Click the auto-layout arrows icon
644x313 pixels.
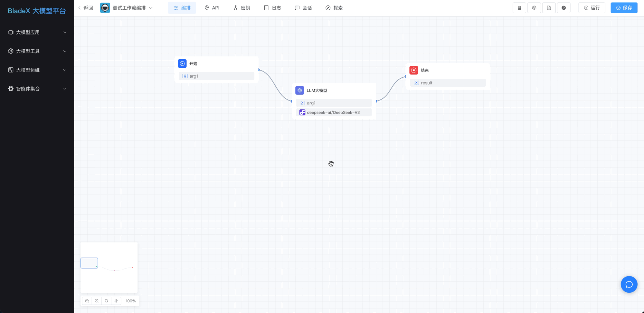coord(116,301)
